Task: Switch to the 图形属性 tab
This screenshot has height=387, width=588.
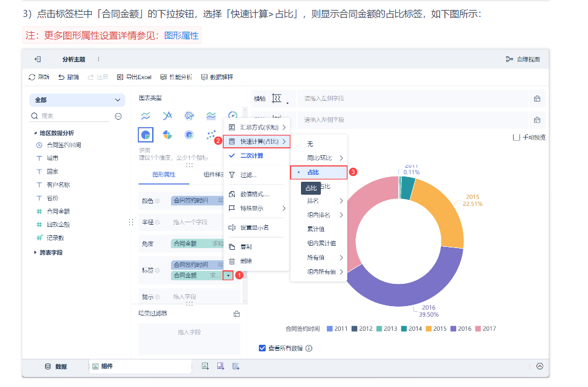Action: [164, 175]
